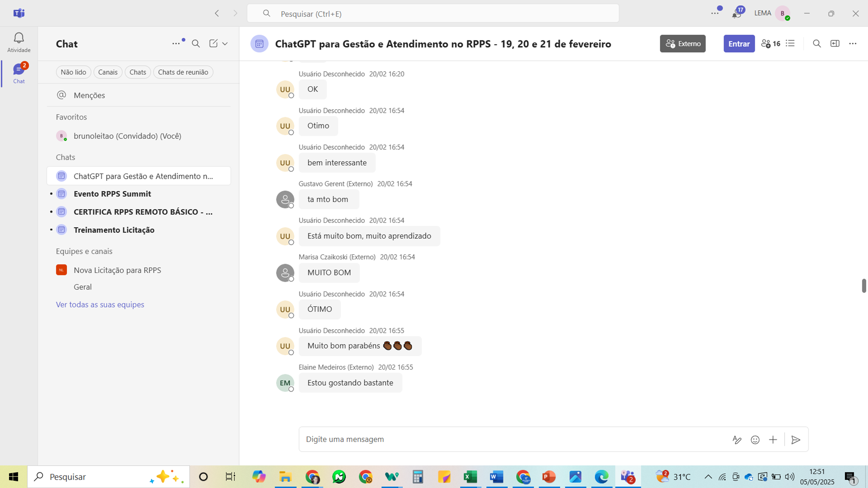Expand new chat dropdown chevron
868x488 pixels.
tap(225, 43)
